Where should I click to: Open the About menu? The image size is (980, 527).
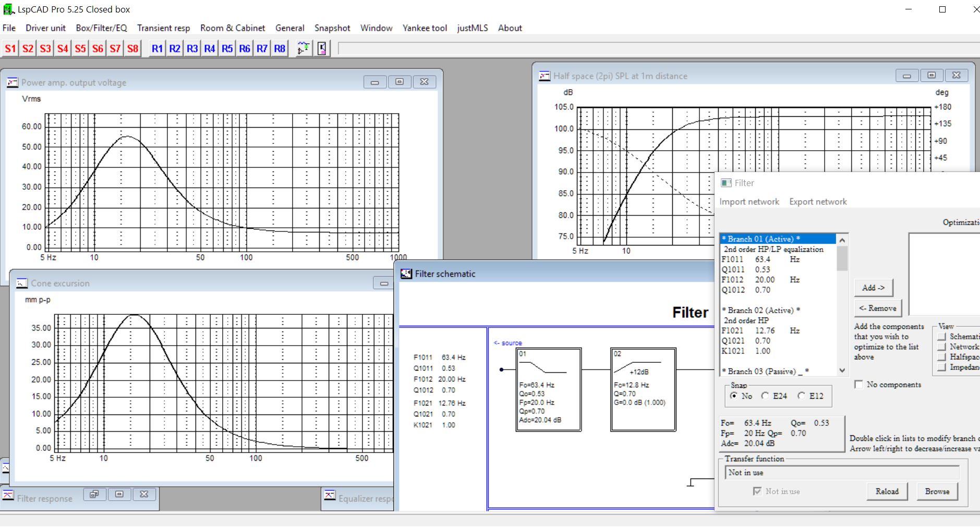[510, 28]
